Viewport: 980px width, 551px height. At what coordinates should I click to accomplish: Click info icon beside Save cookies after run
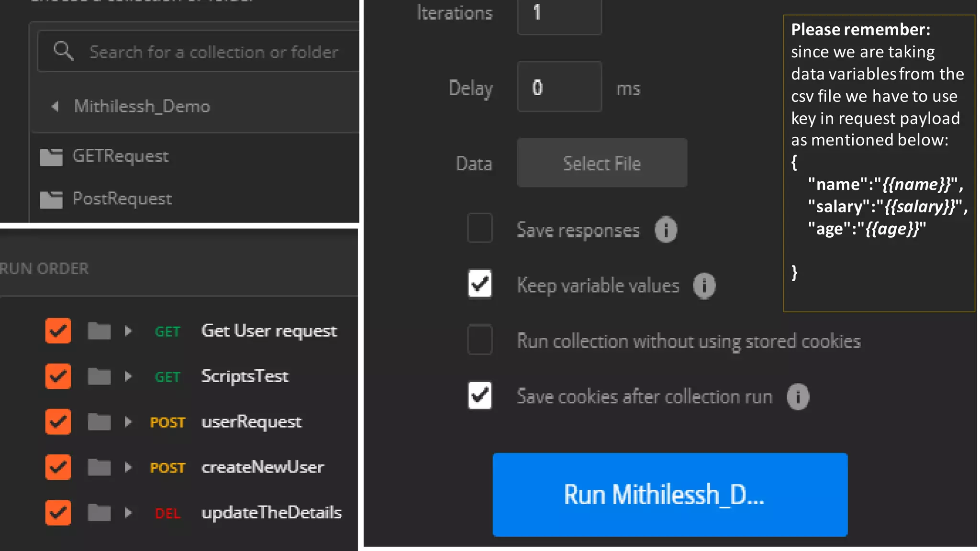(x=798, y=397)
